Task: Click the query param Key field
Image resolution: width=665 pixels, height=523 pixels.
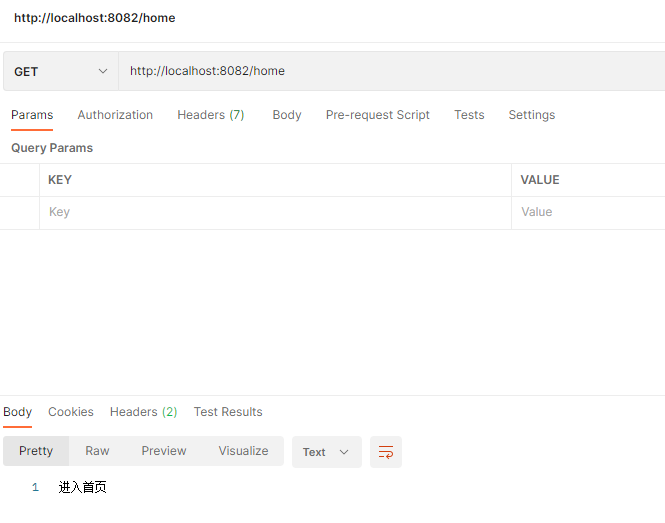Action: [275, 212]
